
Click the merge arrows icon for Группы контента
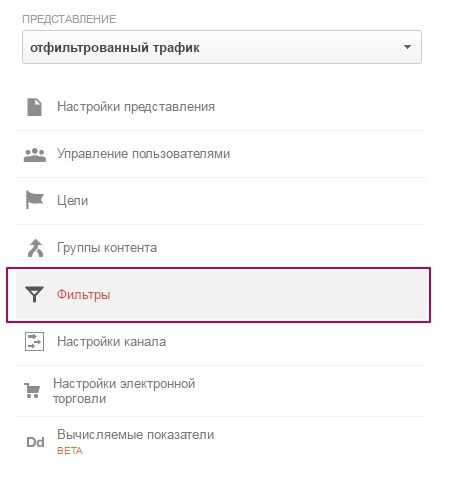[x=35, y=248]
